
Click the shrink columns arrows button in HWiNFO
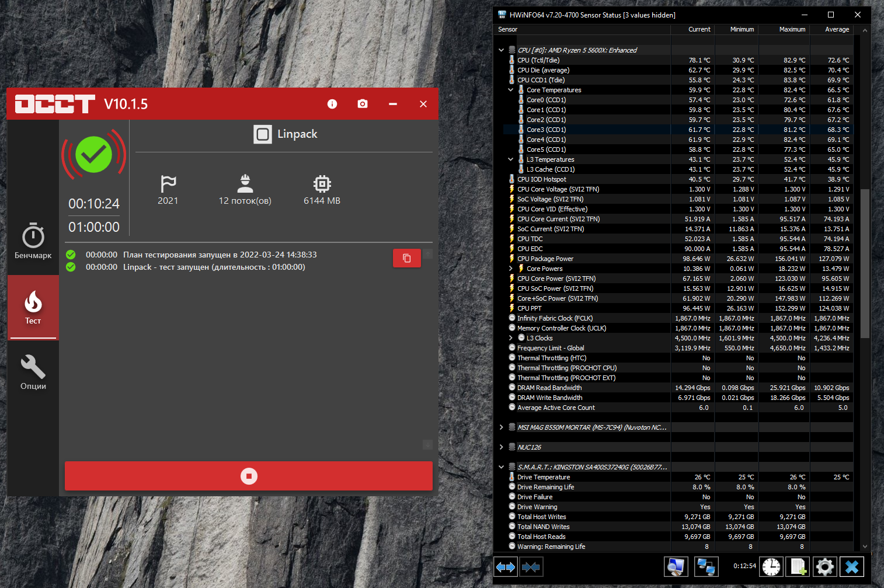pyautogui.click(x=531, y=566)
